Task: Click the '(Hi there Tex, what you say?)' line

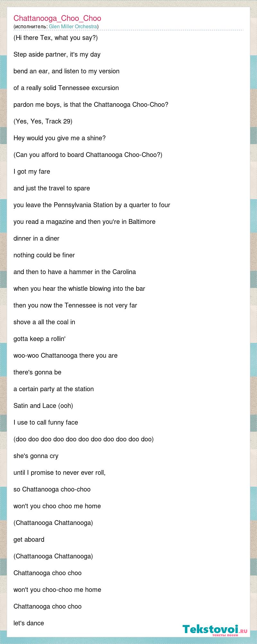Action: (56, 38)
